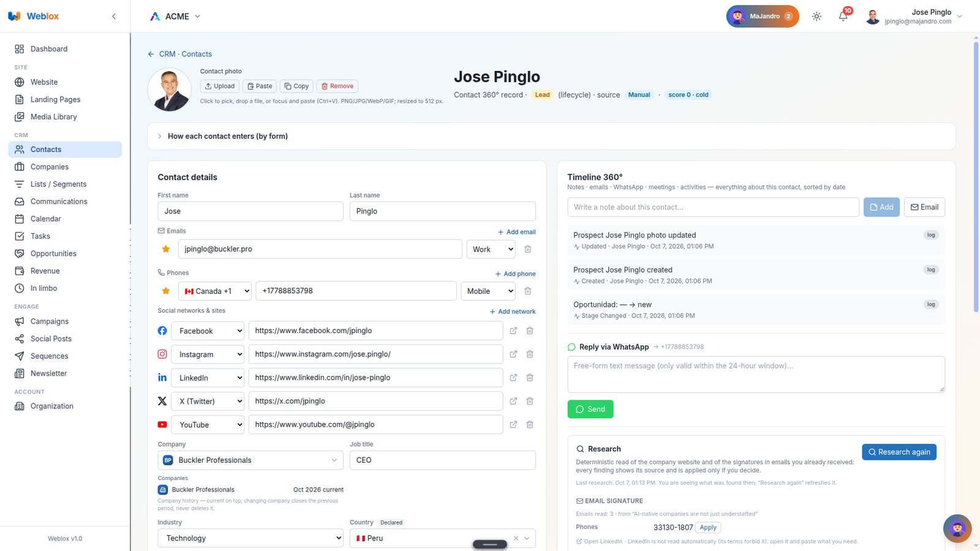Navigate to Campaigns in the sidebar
The image size is (980, 551).
click(x=65, y=321)
